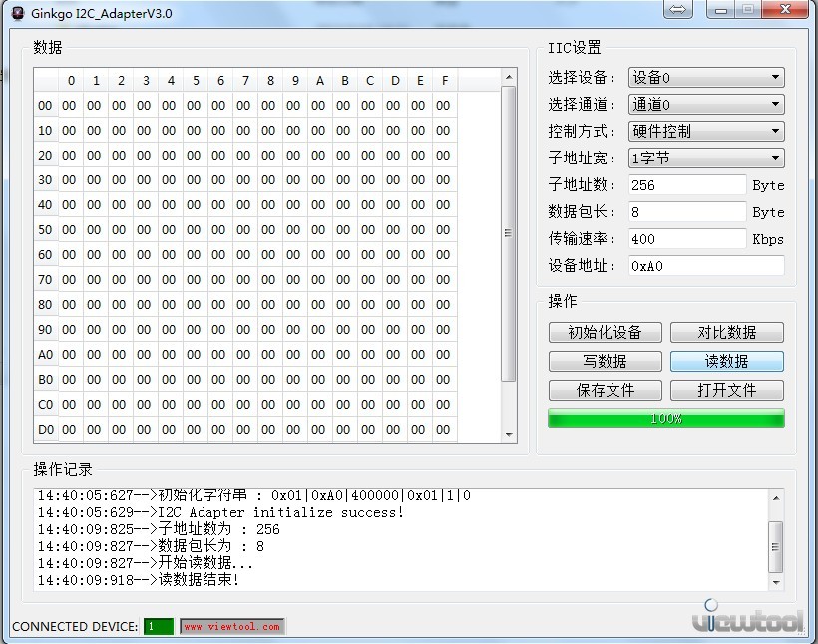The width and height of the screenshot is (818, 644).
Task: Click the www.viewtool.com link in status bar
Action: click(232, 626)
